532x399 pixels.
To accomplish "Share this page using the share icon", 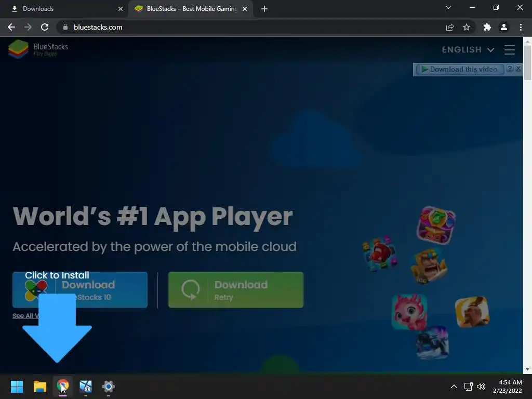I will coord(450,27).
